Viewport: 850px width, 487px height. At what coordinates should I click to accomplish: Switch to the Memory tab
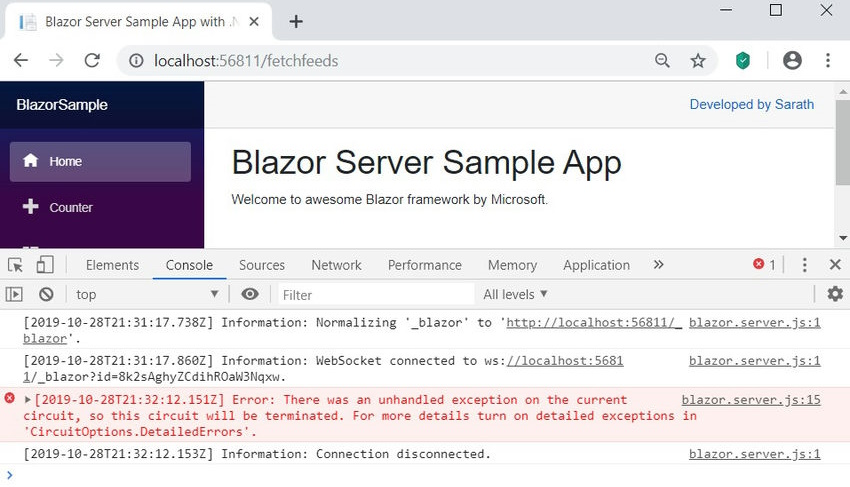[512, 265]
